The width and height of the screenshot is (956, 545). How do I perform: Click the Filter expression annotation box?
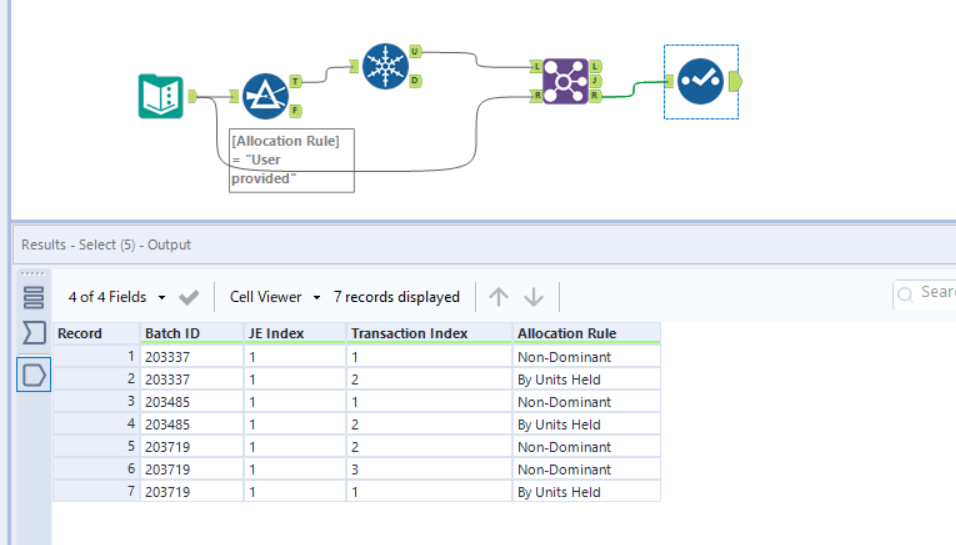[x=291, y=160]
